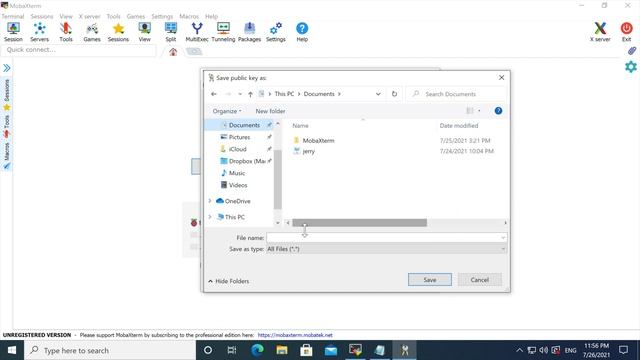Expand the address bar path dropdown
640x360 pixels.
pyautogui.click(x=378, y=94)
